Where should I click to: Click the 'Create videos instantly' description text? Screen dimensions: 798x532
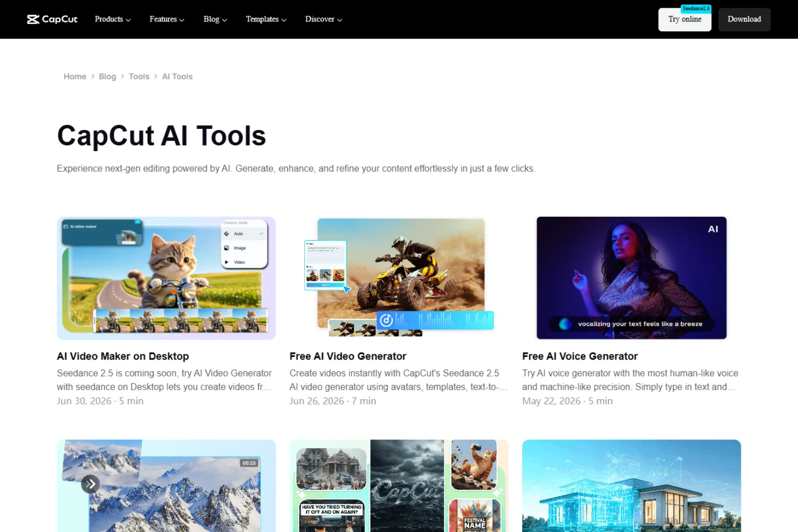[398, 380]
